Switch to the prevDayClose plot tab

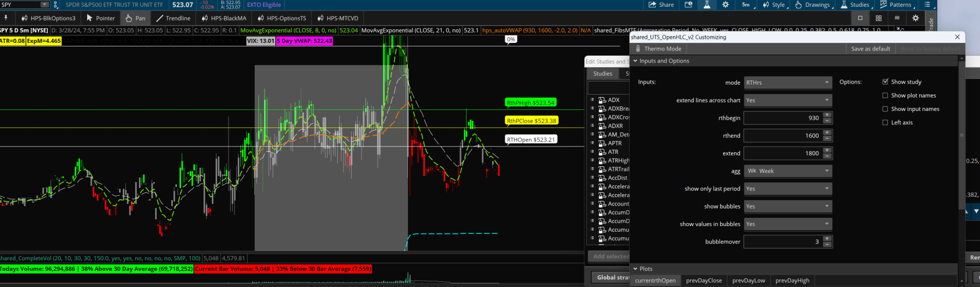coord(704,280)
